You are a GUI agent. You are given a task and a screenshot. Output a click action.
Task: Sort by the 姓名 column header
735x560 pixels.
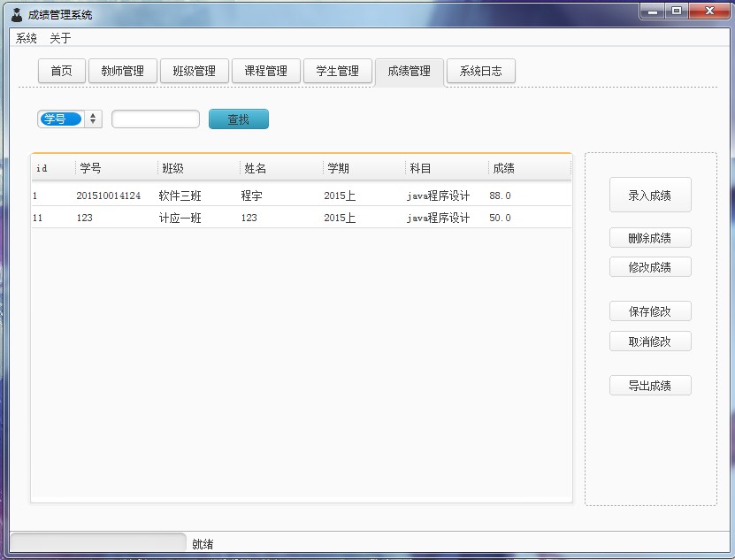pos(281,168)
